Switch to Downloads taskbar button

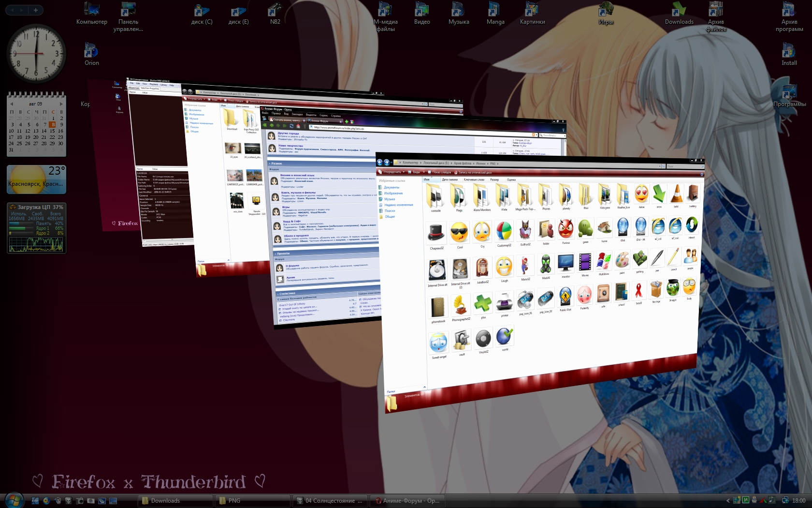[x=175, y=501]
